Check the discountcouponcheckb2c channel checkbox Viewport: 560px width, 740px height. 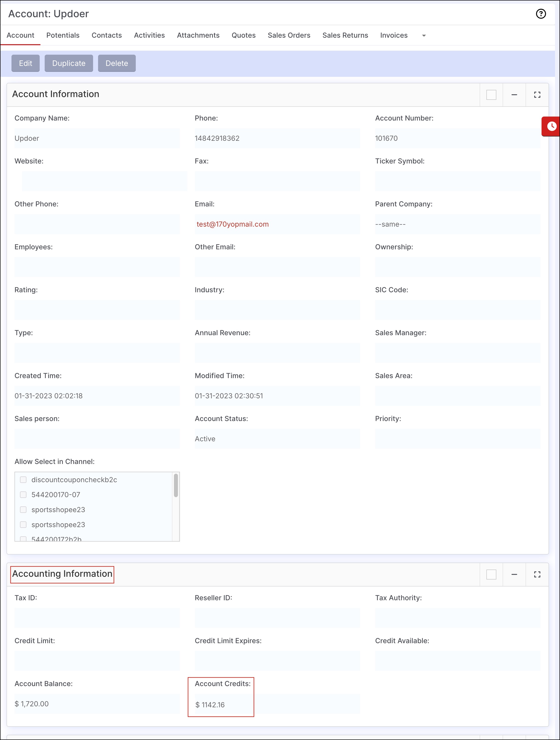coord(23,480)
